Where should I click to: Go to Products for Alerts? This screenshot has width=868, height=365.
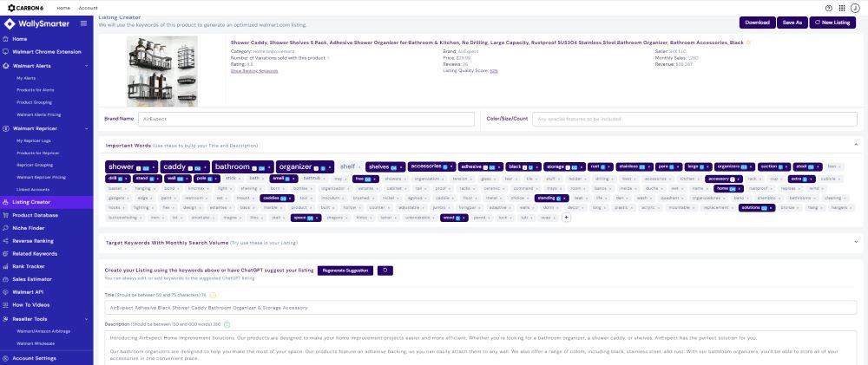pyautogui.click(x=36, y=90)
